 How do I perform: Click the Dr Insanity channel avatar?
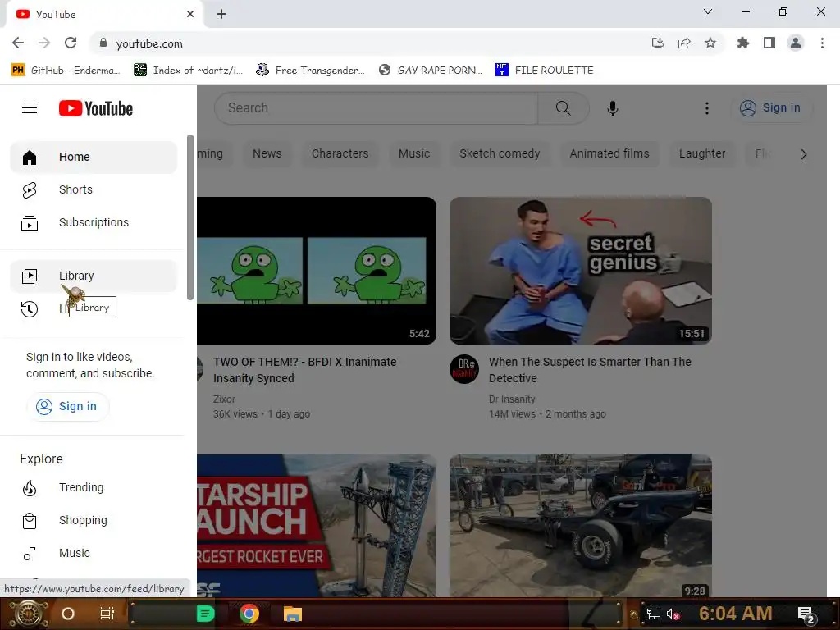pyautogui.click(x=464, y=369)
